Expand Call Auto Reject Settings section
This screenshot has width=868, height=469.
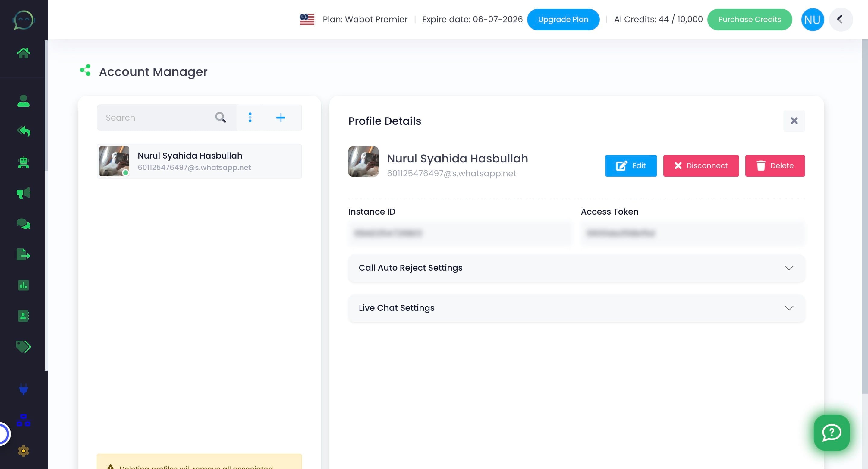click(576, 268)
